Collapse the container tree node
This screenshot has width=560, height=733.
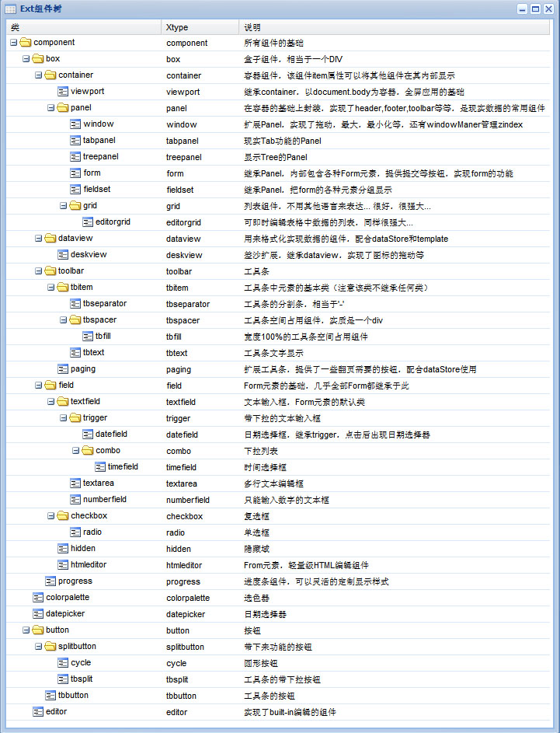[38, 75]
